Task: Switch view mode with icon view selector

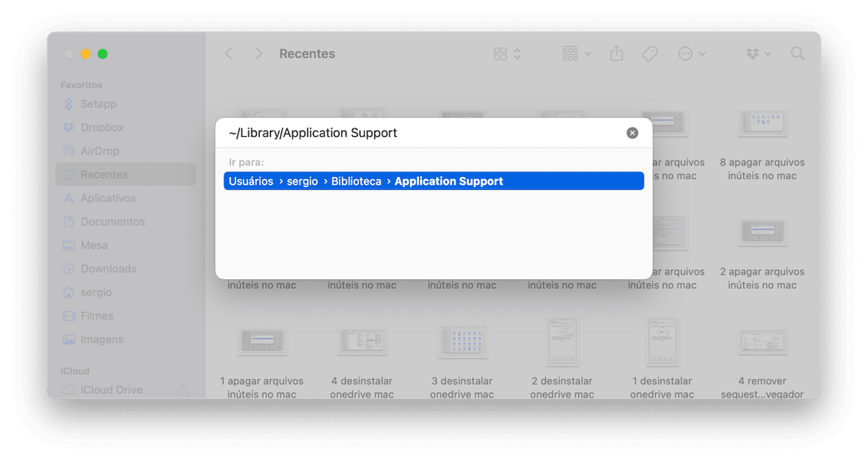Action: [508, 54]
